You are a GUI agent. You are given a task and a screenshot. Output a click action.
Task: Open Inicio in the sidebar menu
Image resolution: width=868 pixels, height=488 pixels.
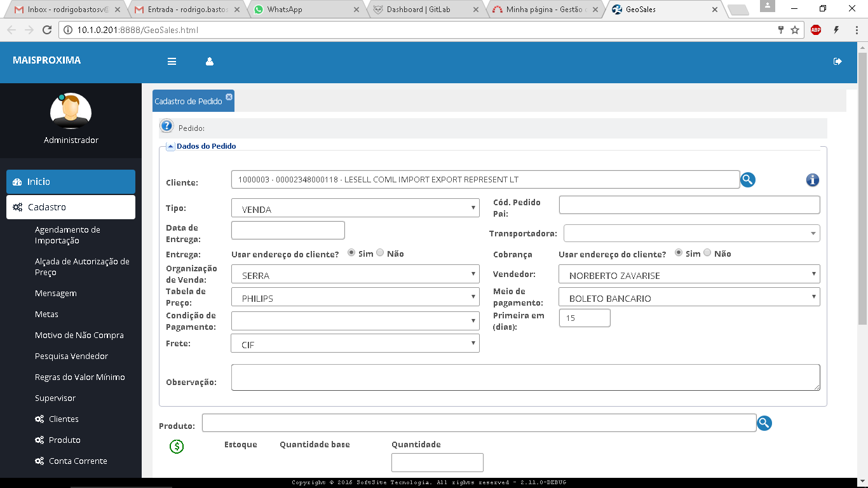coord(71,182)
